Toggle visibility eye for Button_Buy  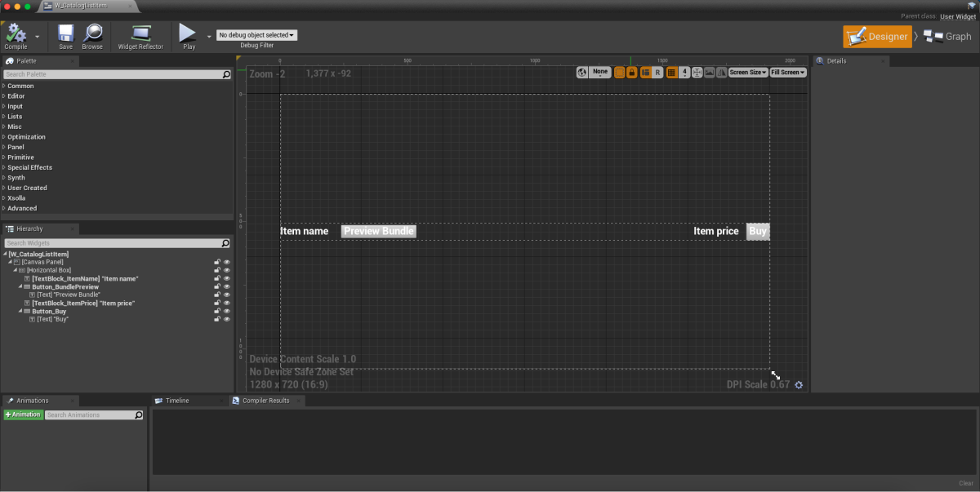(227, 312)
